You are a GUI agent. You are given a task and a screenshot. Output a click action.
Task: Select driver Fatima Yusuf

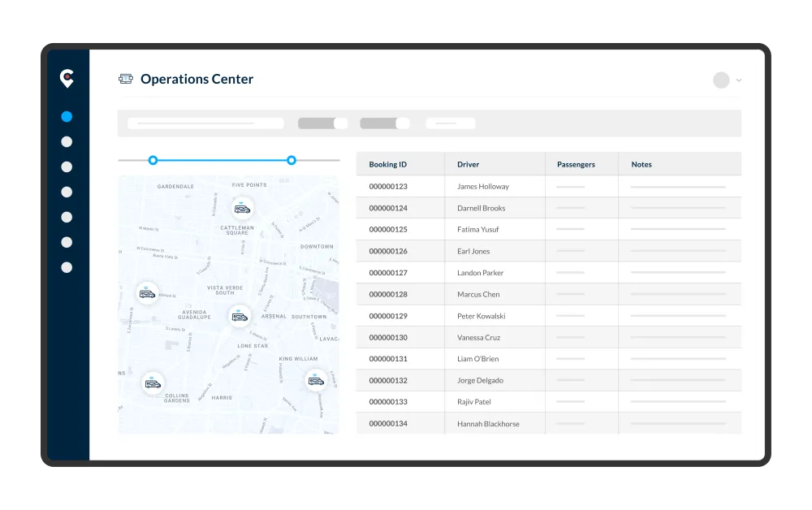tap(478, 229)
